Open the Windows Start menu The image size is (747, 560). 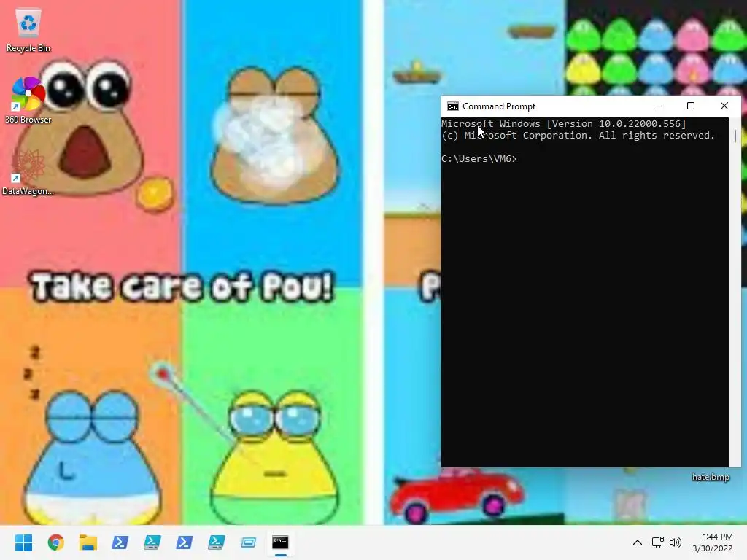(23, 542)
